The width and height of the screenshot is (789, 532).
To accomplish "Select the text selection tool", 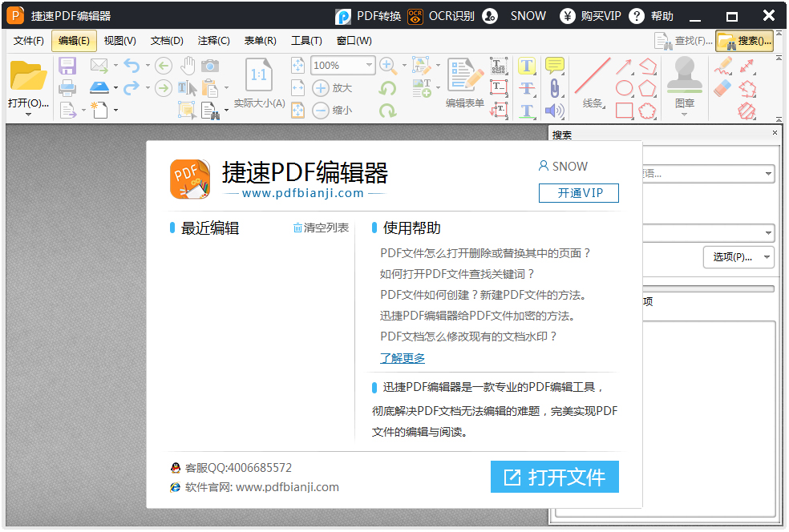I will click(x=187, y=88).
